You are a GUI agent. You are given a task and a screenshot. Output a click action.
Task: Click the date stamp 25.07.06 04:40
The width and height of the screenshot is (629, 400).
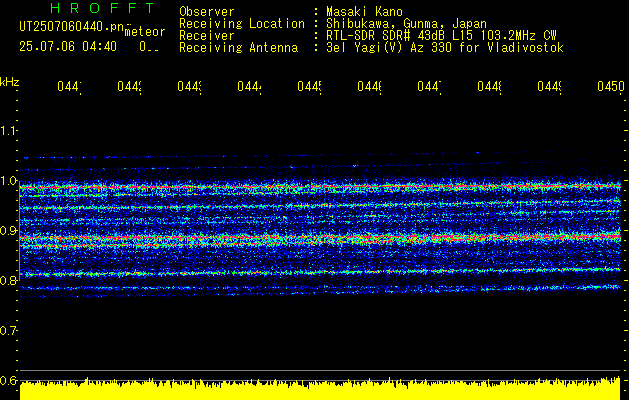68,47
